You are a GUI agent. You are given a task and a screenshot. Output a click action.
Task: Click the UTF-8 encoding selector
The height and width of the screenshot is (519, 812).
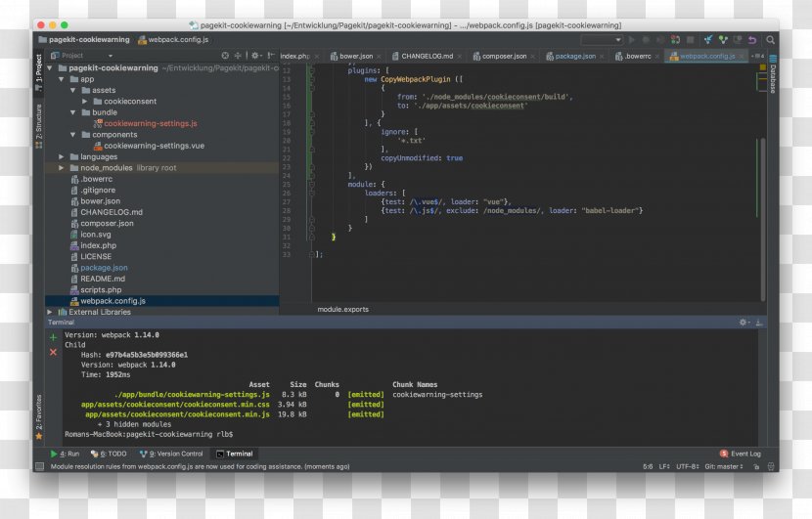click(687, 467)
